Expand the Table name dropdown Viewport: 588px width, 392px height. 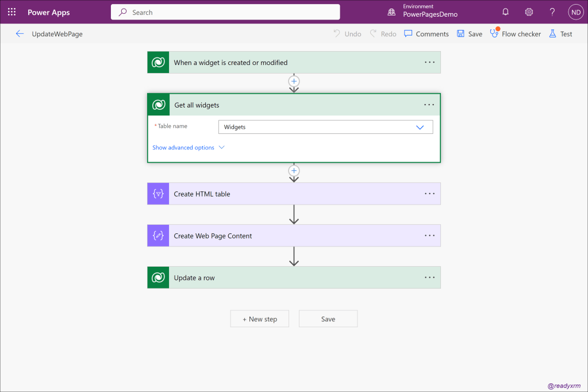[420, 127]
